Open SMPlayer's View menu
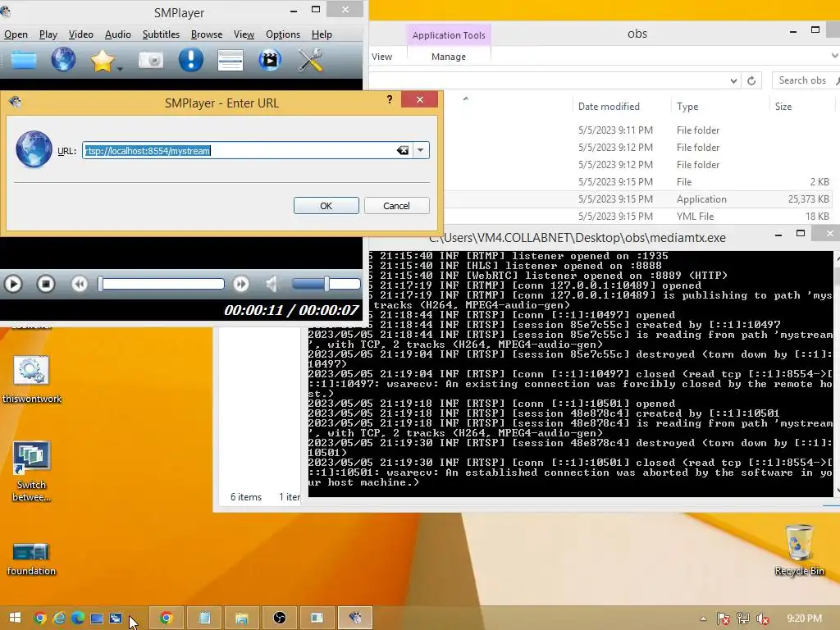Screen dimensions: 840x630 (x=244, y=34)
